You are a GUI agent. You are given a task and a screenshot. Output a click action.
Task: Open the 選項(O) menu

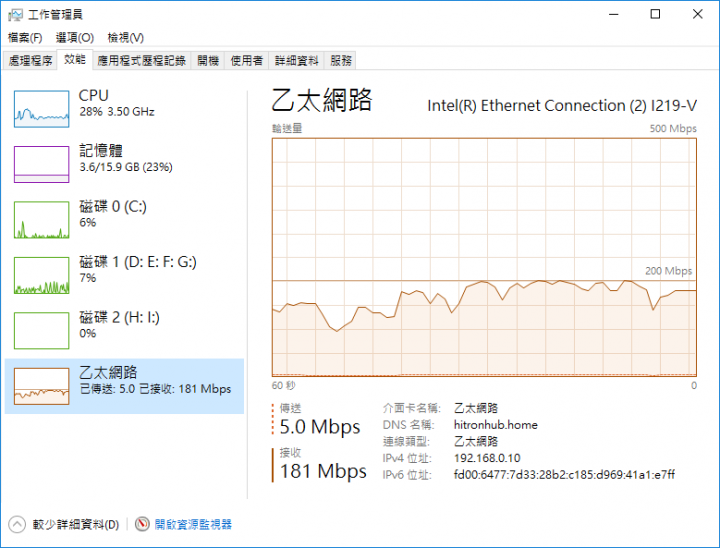click(75, 38)
